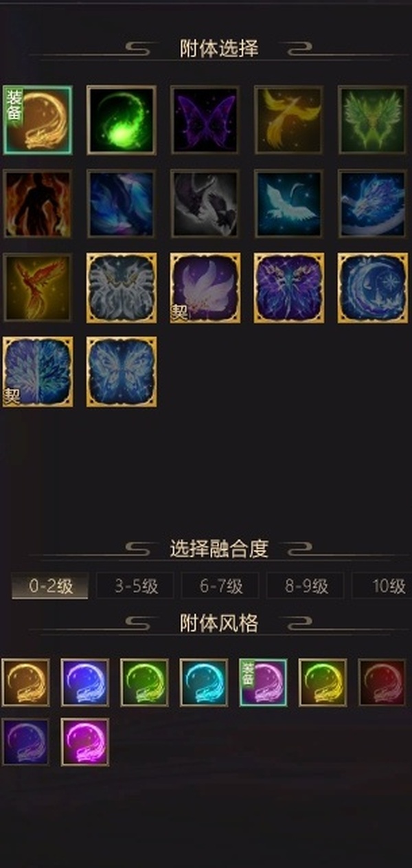This screenshot has height=868, width=412.
Task: Select the green swirling orb attachment icon
Action: pyautogui.click(x=122, y=120)
